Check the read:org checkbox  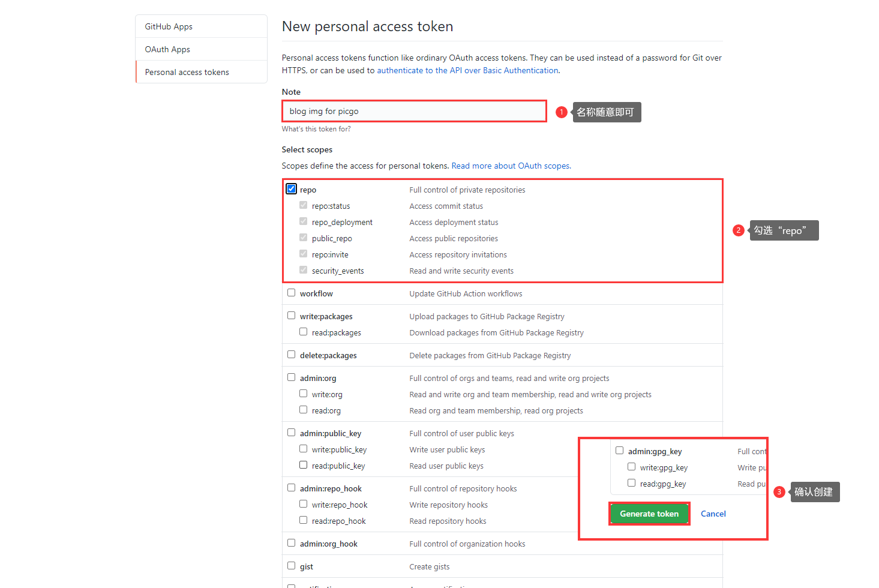pos(304,410)
